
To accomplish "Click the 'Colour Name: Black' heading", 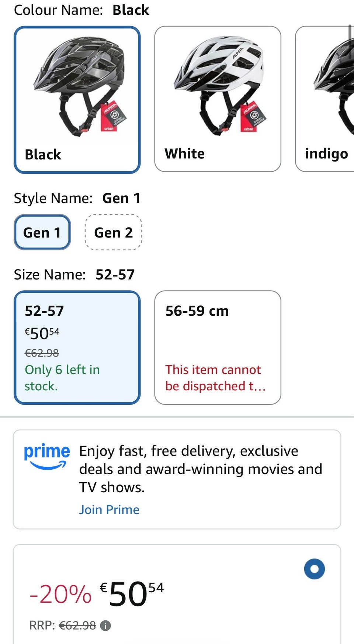I will tap(81, 10).
